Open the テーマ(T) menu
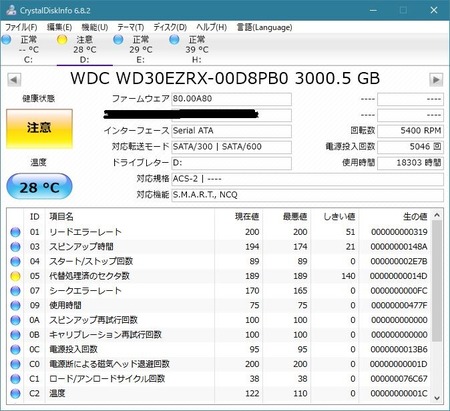The image size is (450, 411). click(131, 27)
